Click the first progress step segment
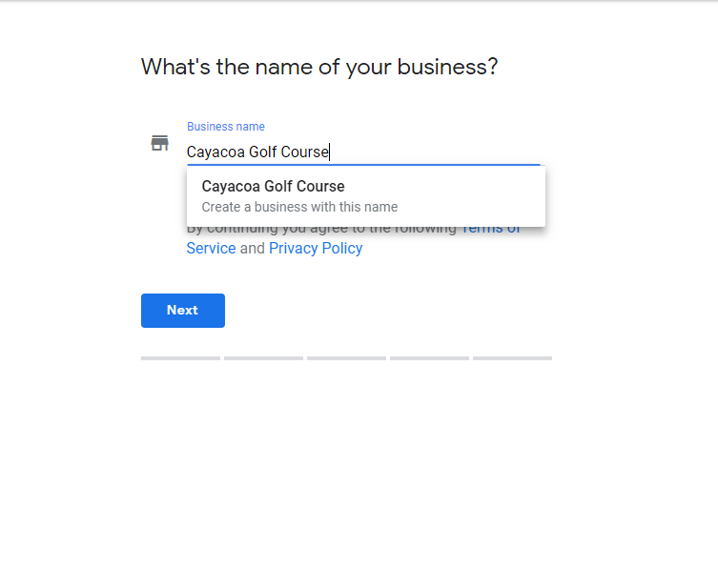This screenshot has width=718, height=588. pos(180,358)
